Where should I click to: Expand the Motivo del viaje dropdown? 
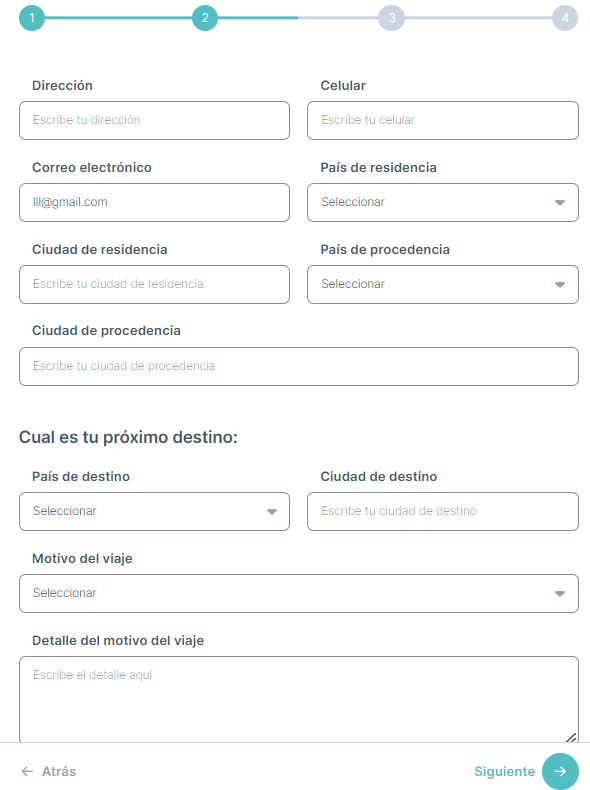(x=298, y=594)
